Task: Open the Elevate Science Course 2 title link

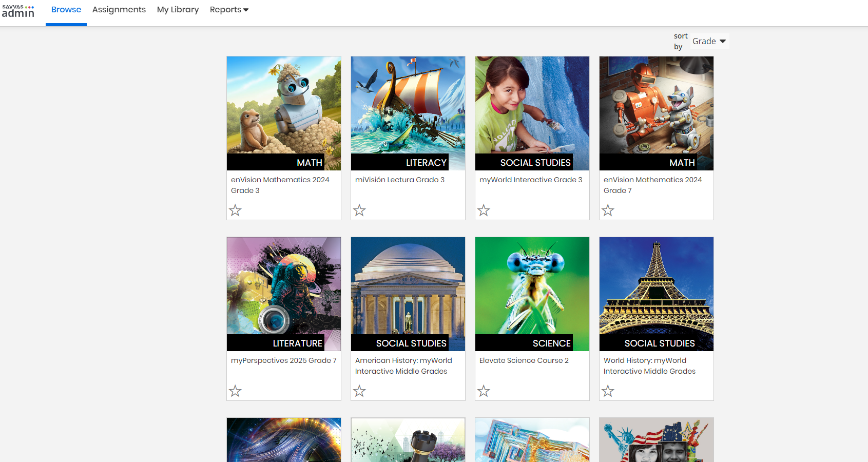Action: pos(524,360)
